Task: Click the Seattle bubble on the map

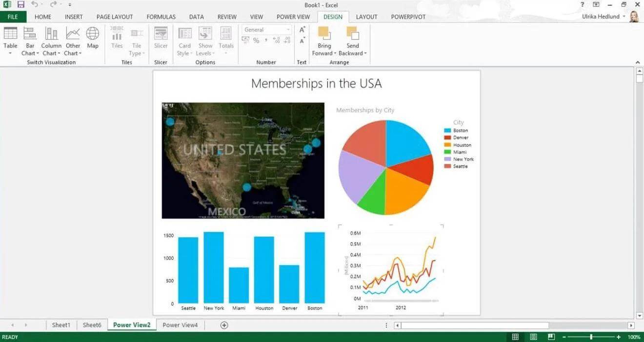Action: [170, 121]
